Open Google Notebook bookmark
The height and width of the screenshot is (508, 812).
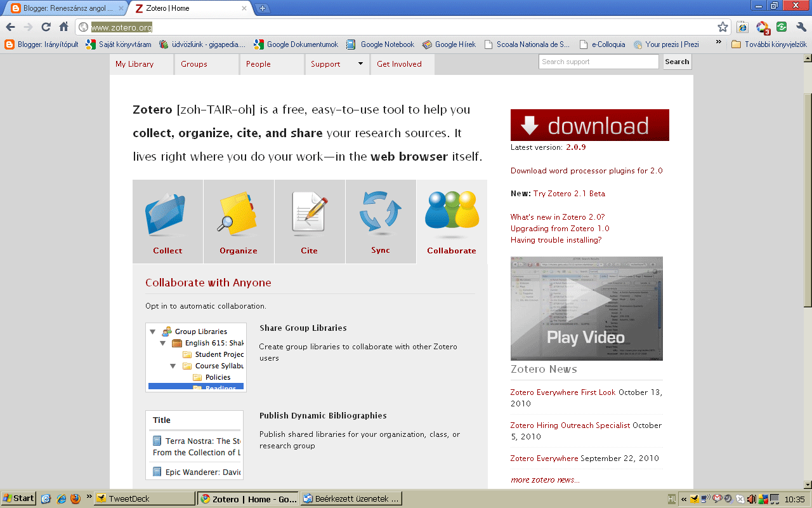(380, 44)
